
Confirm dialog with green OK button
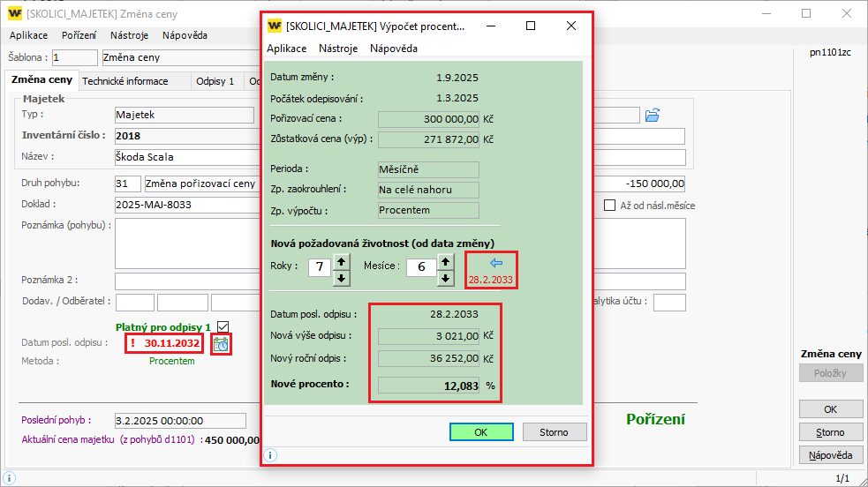tap(480, 432)
